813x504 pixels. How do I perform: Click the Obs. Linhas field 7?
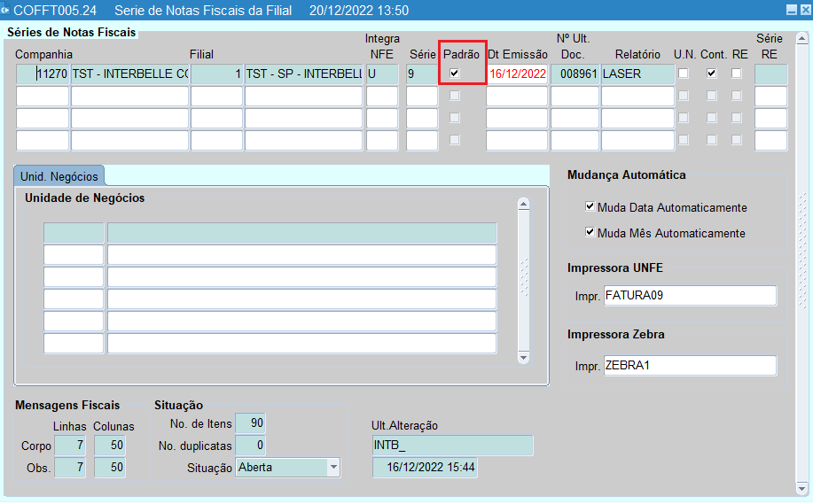[70, 467]
